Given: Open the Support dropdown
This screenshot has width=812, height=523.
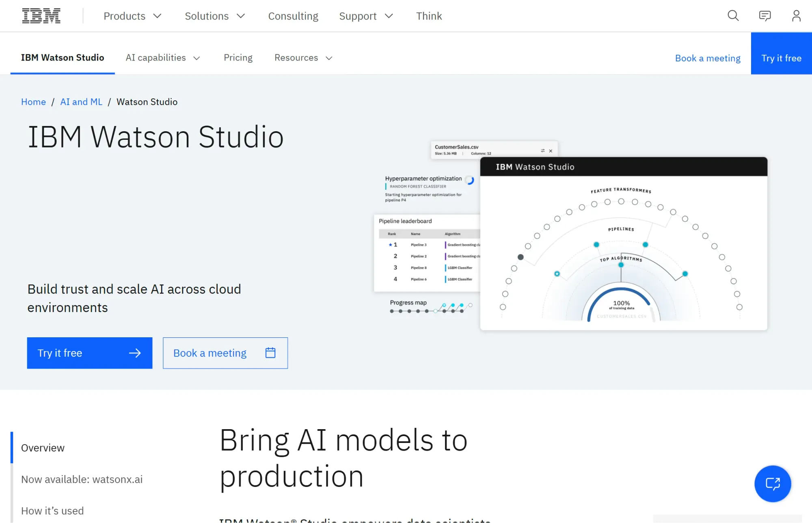Looking at the screenshot, I should point(366,16).
